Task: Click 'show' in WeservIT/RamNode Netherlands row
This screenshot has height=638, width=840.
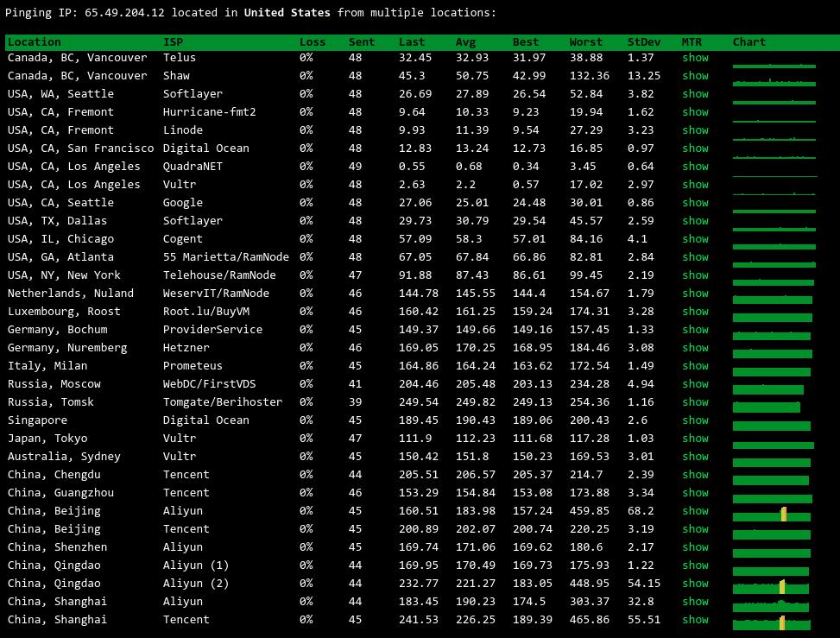Action: 695,294
